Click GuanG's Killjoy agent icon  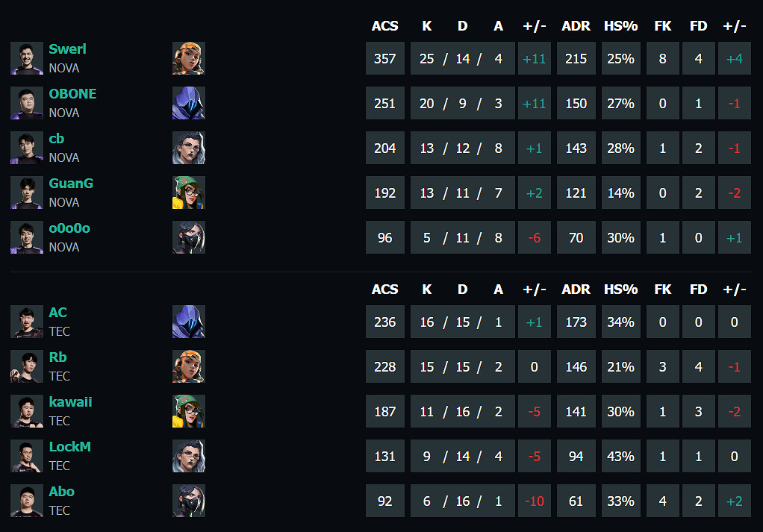click(x=189, y=193)
